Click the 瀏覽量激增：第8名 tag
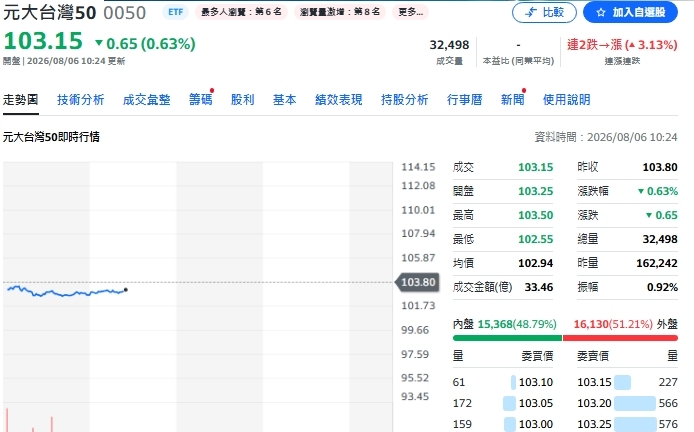 coord(340,12)
